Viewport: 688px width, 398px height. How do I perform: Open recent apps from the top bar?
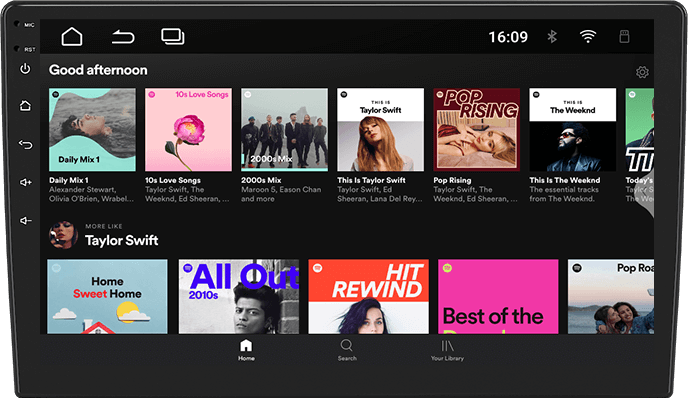(173, 36)
